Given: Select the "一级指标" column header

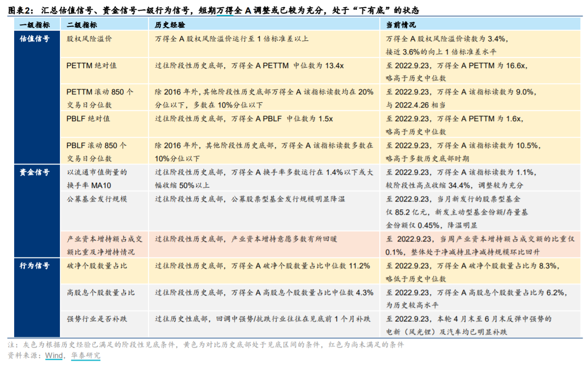Looking at the screenshot, I should coord(34,24).
